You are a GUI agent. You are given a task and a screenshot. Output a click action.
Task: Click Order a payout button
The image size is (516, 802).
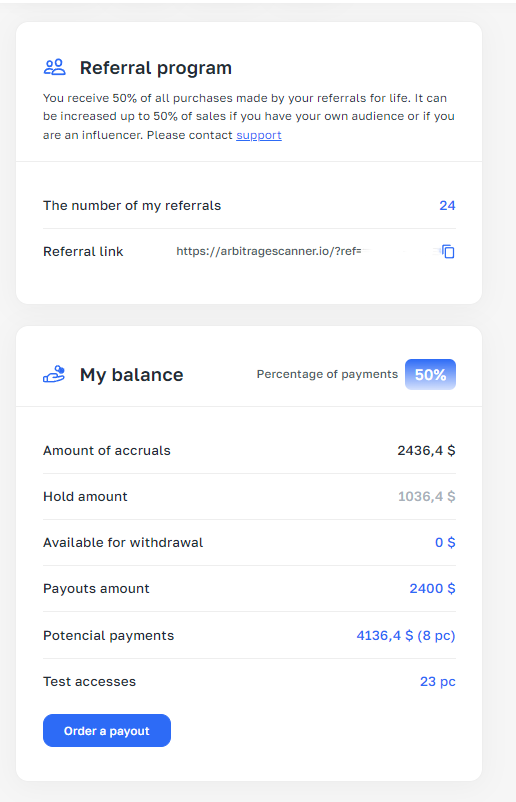point(107,730)
